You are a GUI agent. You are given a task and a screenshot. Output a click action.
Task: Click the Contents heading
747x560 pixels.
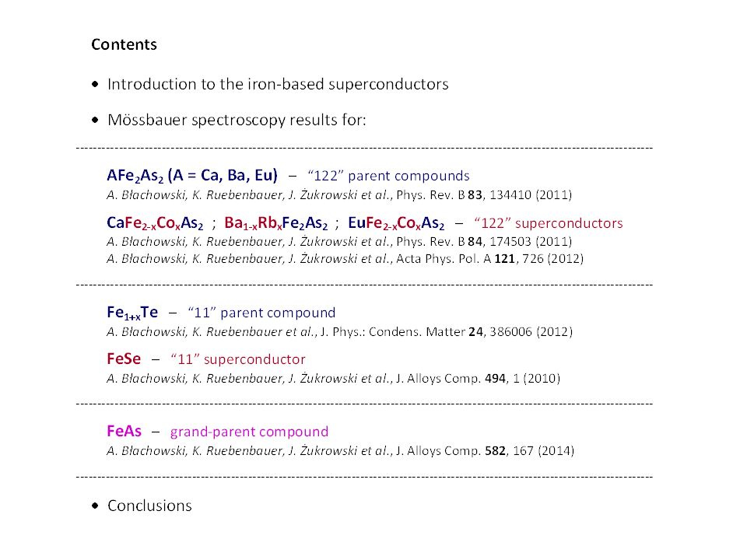(124, 44)
